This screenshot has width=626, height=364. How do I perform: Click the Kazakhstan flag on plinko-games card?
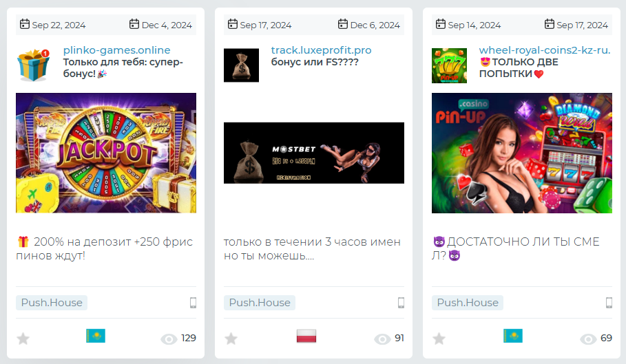(96, 336)
